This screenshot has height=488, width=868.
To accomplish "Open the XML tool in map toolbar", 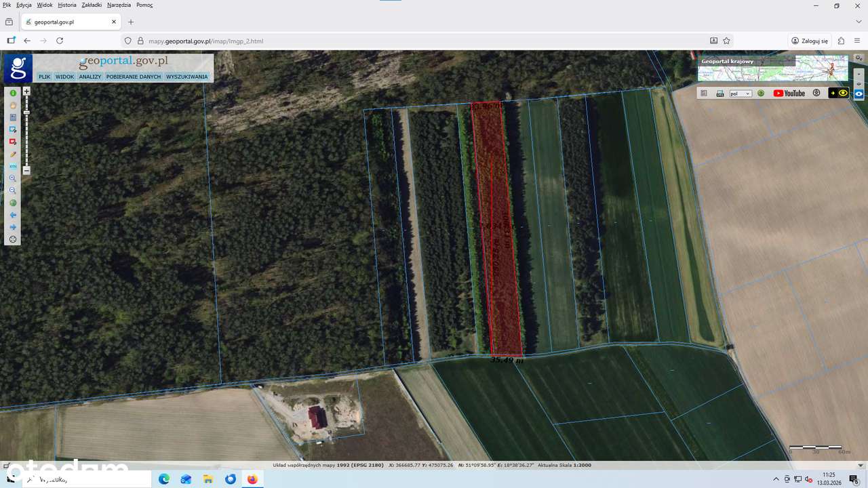I will tap(13, 166).
